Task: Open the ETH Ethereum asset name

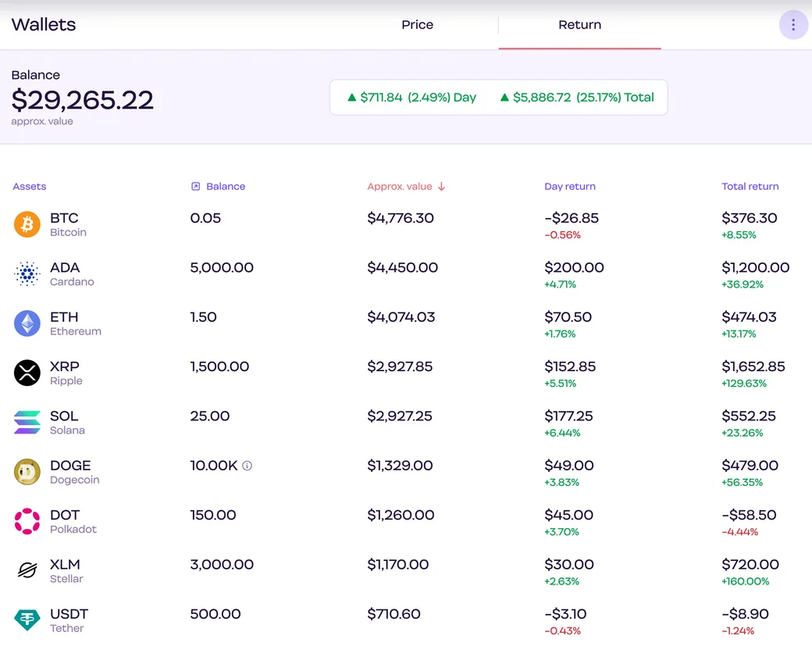Action: point(76,323)
